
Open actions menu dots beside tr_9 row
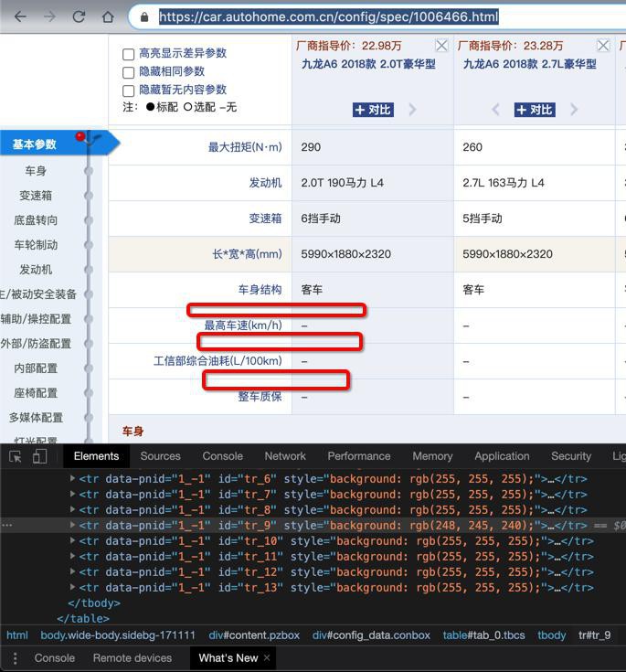click(6, 525)
